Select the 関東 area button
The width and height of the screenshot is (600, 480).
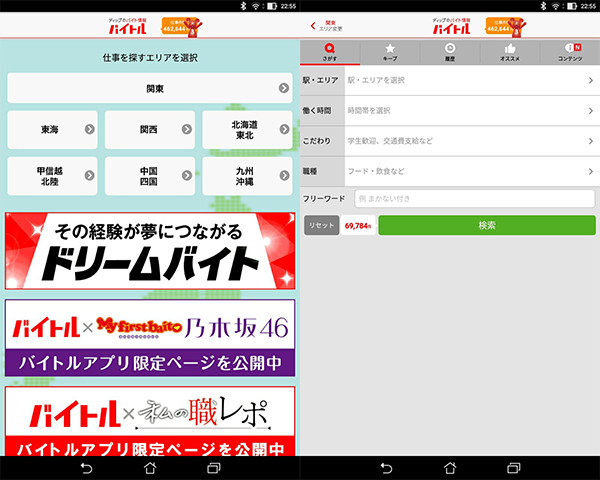click(x=150, y=88)
